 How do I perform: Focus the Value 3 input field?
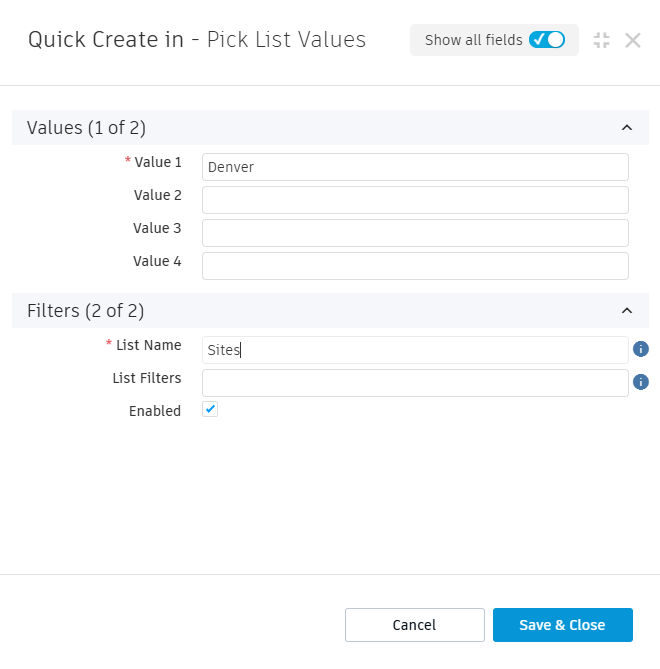(x=415, y=233)
